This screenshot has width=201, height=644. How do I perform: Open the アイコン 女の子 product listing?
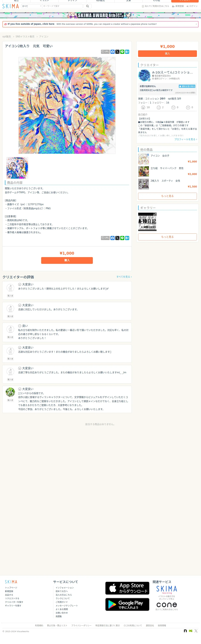tap(167, 159)
